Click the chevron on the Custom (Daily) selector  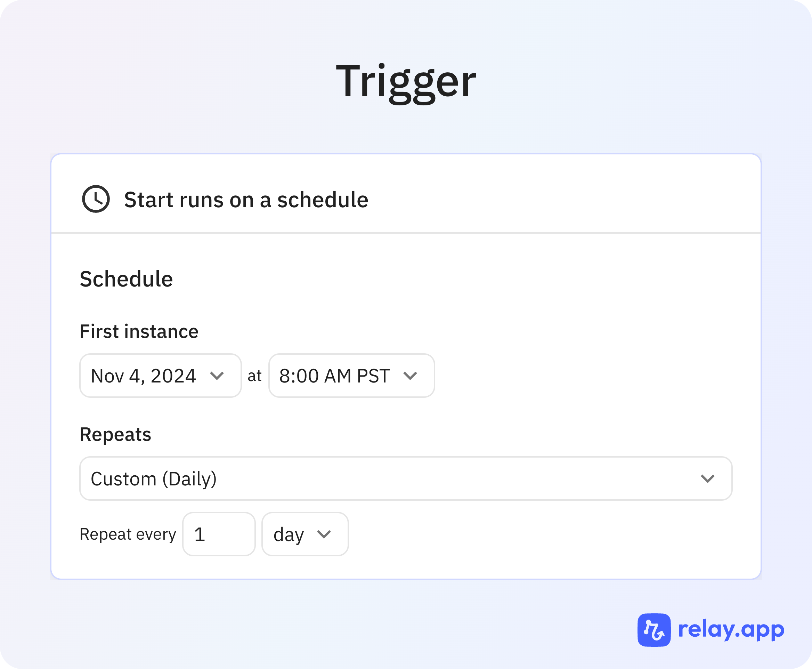(x=708, y=479)
